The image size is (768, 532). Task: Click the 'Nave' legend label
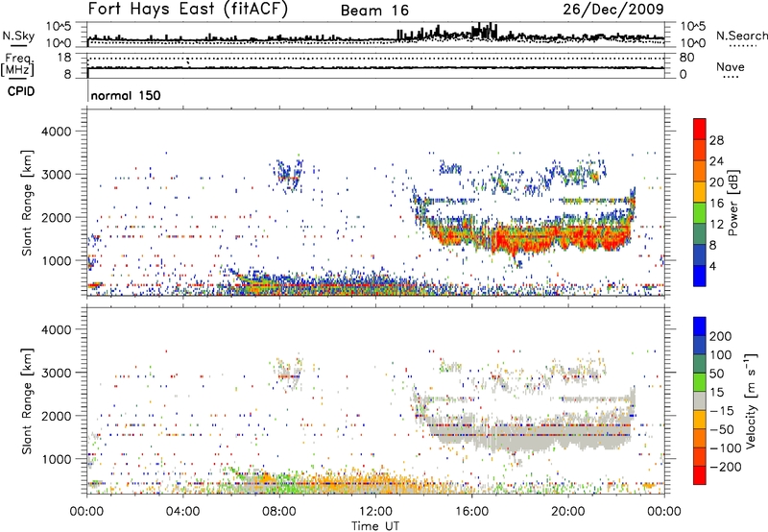731,66
